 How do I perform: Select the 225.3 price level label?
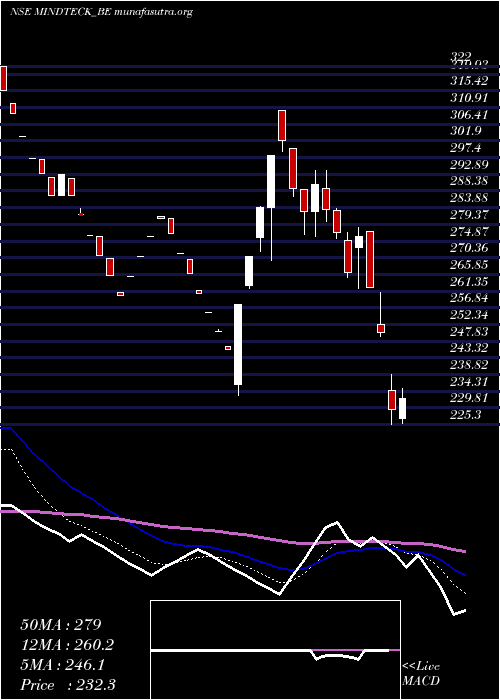466,415
